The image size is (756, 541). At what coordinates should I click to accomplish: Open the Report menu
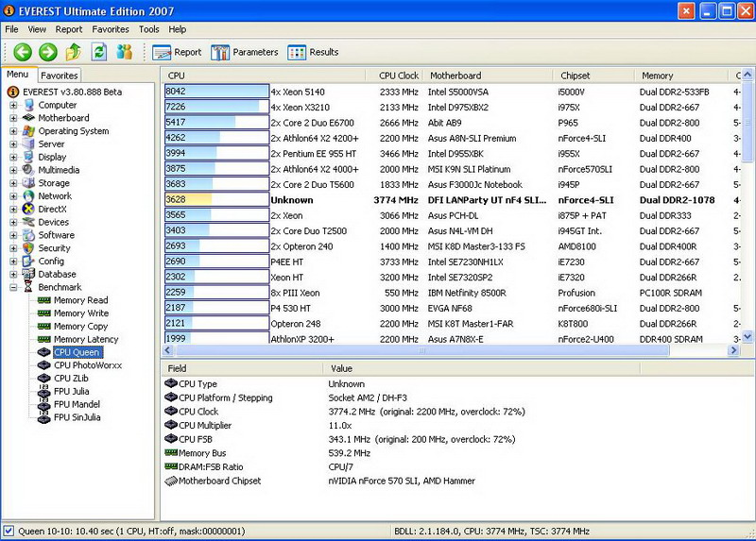tap(69, 29)
